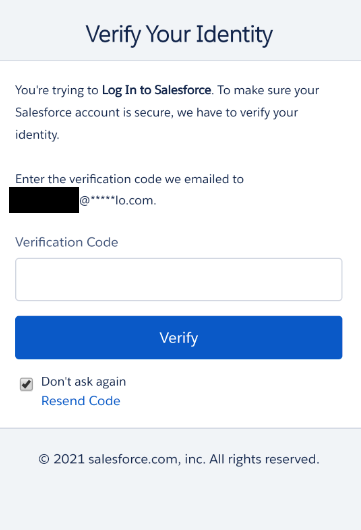The width and height of the screenshot is (361, 530).
Task: Uncheck the Don't ask again checkbox
Action: tap(26, 384)
